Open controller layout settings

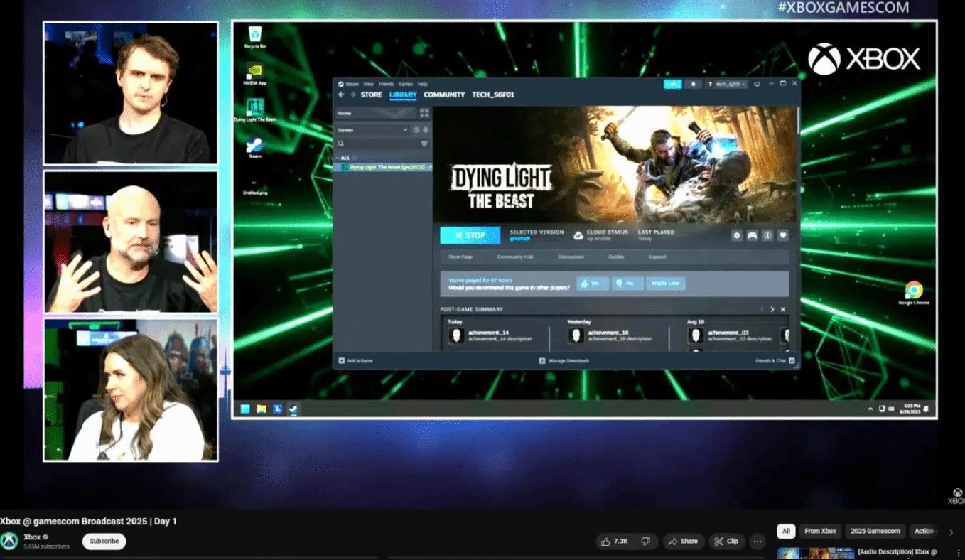coord(752,235)
